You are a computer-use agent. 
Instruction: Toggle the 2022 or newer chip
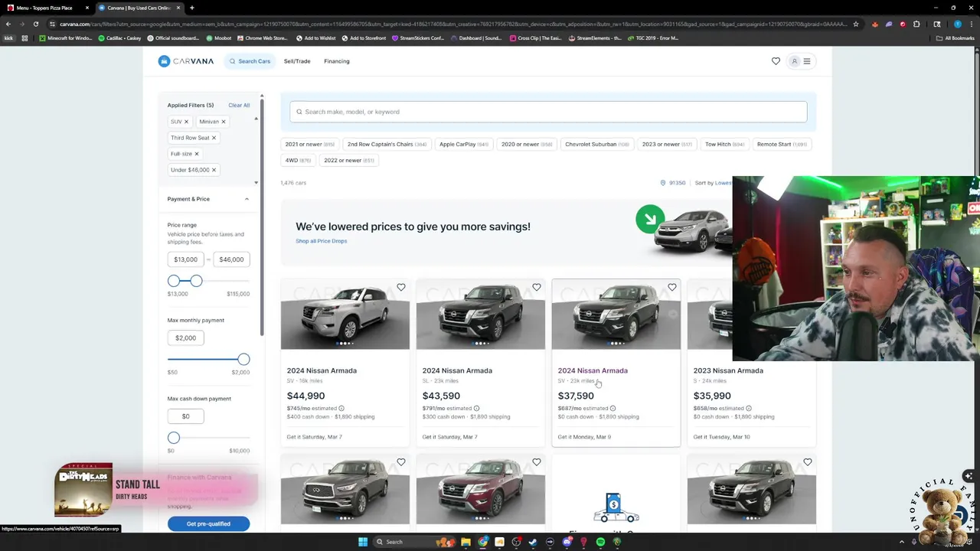(348, 160)
